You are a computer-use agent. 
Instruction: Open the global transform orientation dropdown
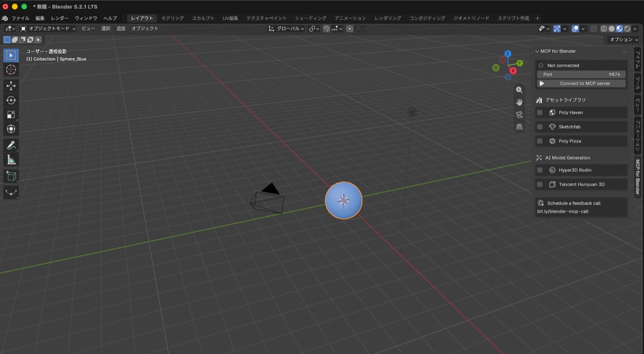[286, 28]
